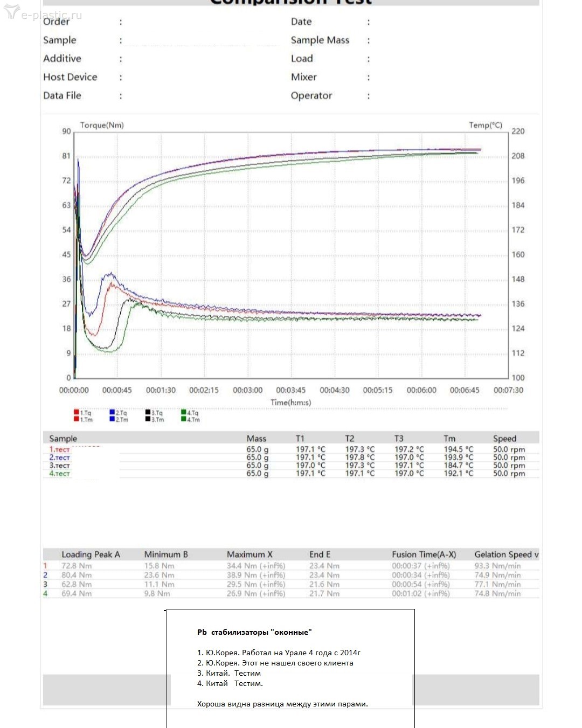Click the Minimum B column header
This screenshot has width=582, height=728.
166,554
